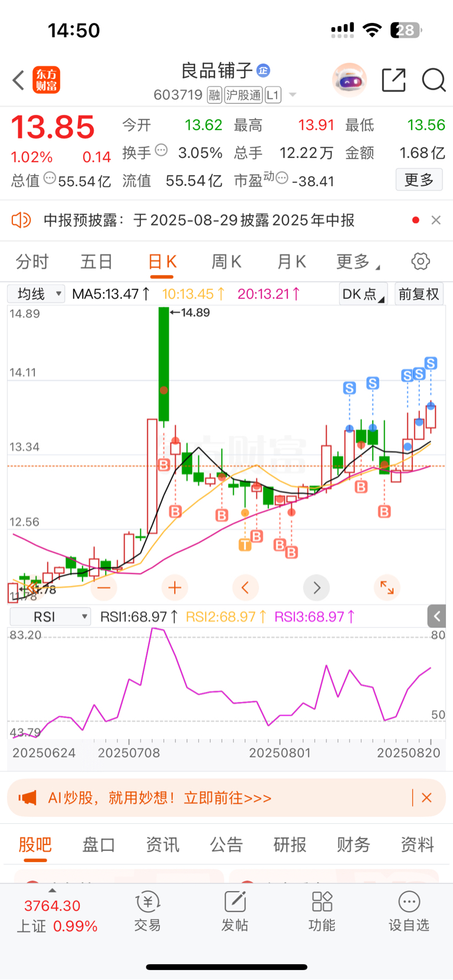
Task: Open 发帖 post icon in bottom bar
Action: click(x=235, y=911)
